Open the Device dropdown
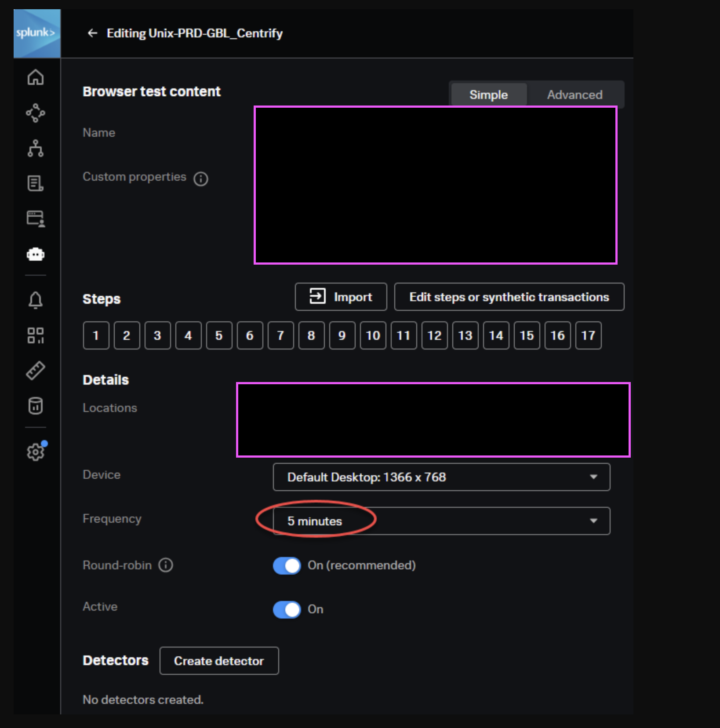This screenshot has width=720, height=728. [x=441, y=477]
